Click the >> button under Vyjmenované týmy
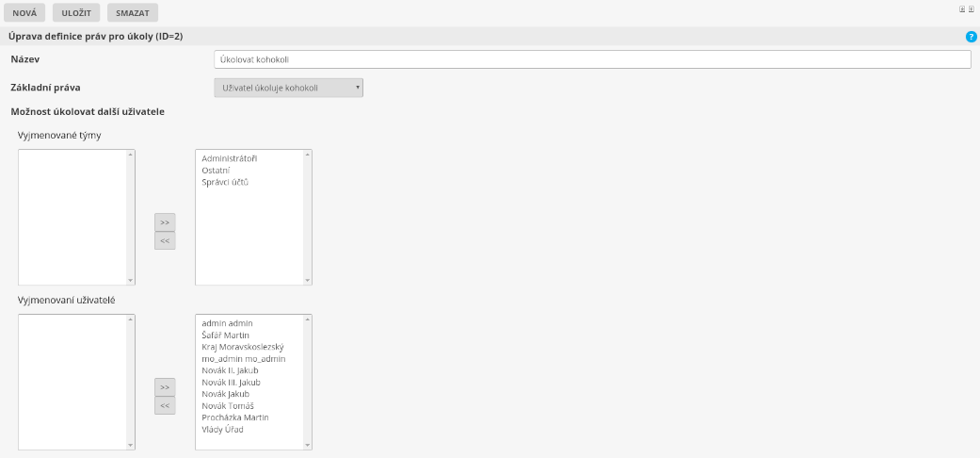The width and height of the screenshot is (980, 458). pyautogui.click(x=165, y=222)
